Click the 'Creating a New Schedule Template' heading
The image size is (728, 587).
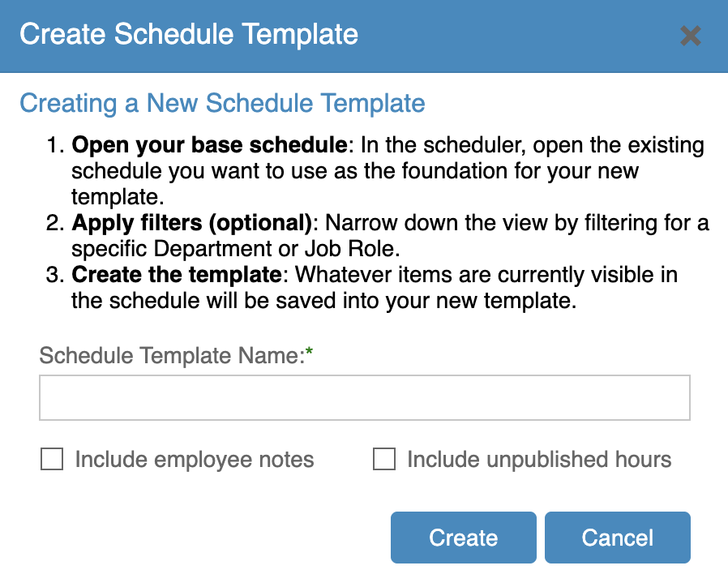click(x=222, y=104)
